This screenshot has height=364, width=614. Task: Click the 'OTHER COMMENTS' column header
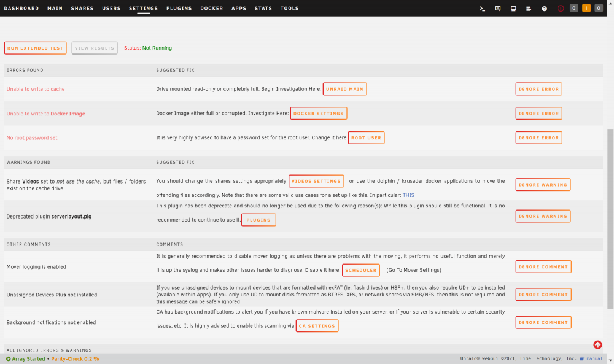(x=29, y=245)
